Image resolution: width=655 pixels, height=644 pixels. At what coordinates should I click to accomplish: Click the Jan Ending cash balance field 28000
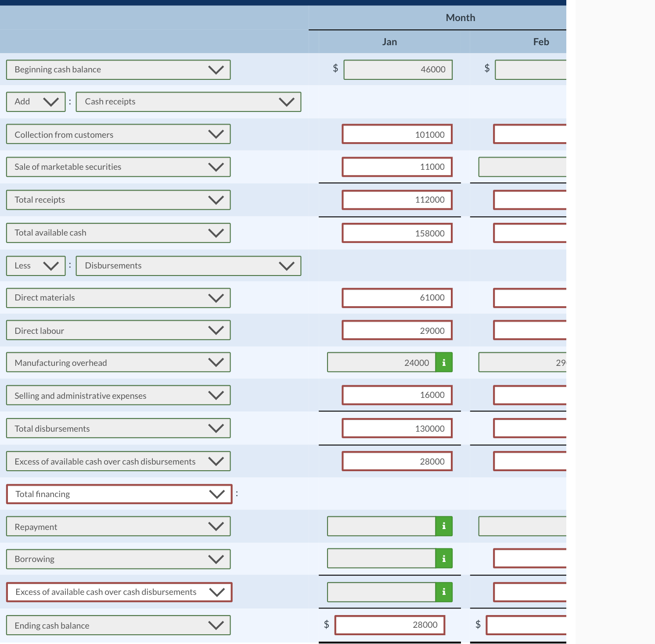pyautogui.click(x=390, y=625)
